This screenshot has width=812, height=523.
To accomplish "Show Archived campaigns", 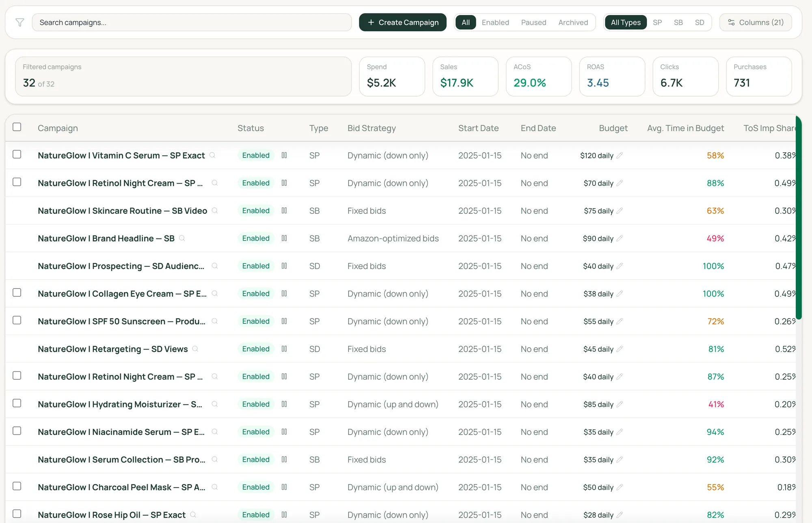I will [x=573, y=22].
